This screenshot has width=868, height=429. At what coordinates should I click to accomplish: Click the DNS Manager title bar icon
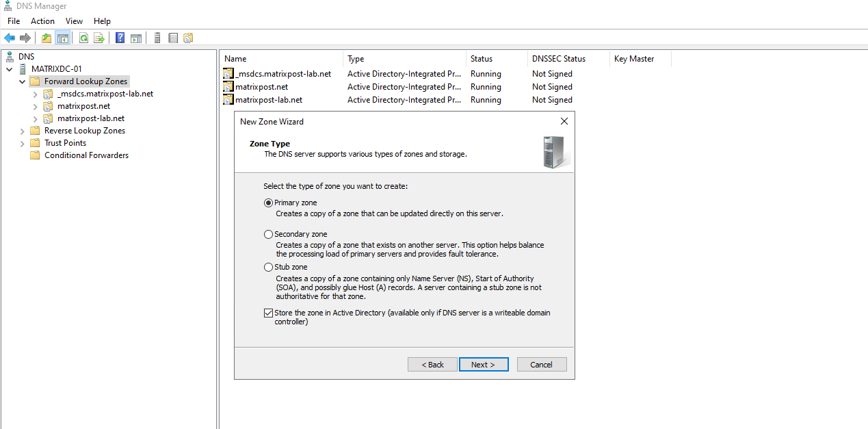click(8, 6)
